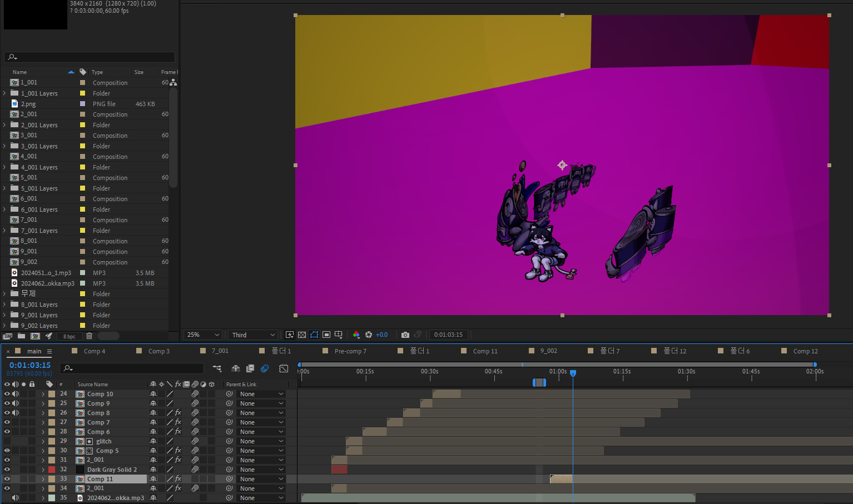
Task: Click the +0.0 exposure value
Action: click(381, 335)
